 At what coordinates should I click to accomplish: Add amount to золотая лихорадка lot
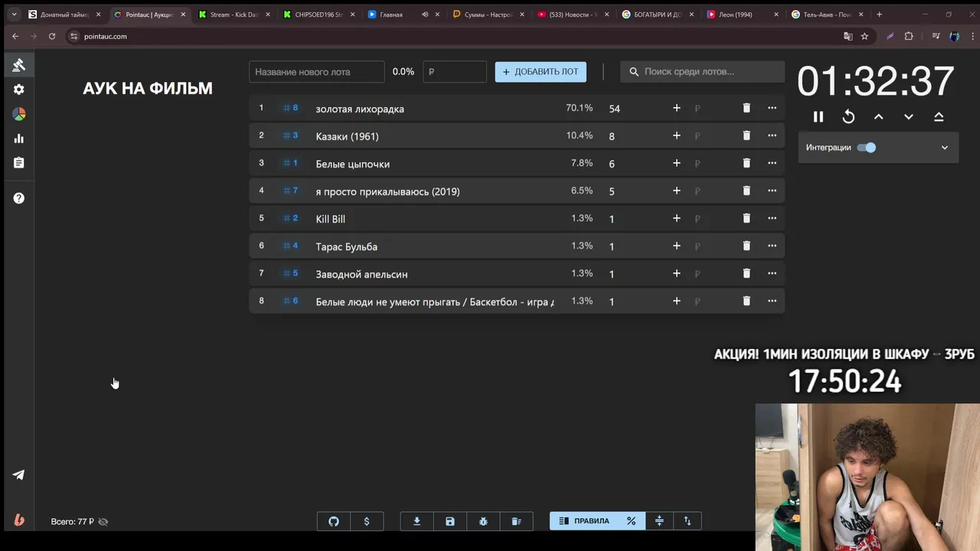click(x=676, y=108)
